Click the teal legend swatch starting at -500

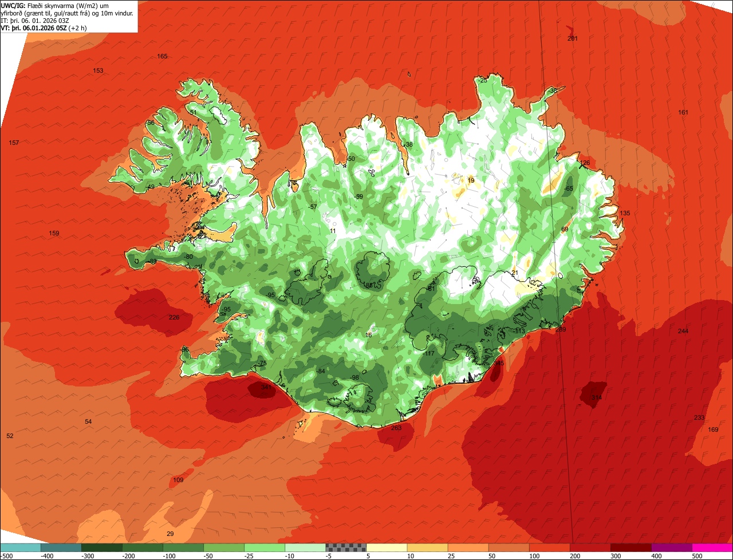(x=20, y=547)
